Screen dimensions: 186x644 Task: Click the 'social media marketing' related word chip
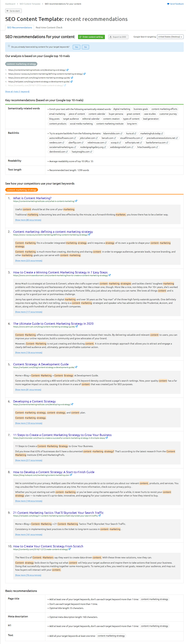(x=81, y=124)
